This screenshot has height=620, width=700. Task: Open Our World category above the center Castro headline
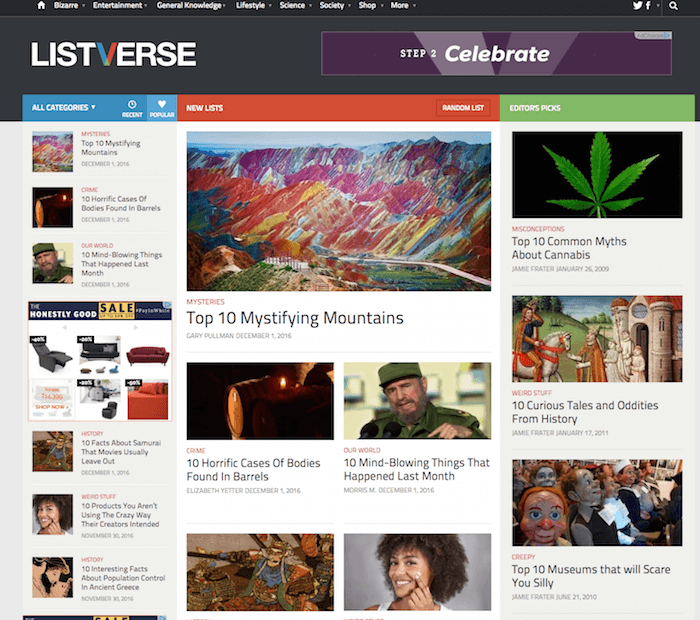click(x=362, y=450)
